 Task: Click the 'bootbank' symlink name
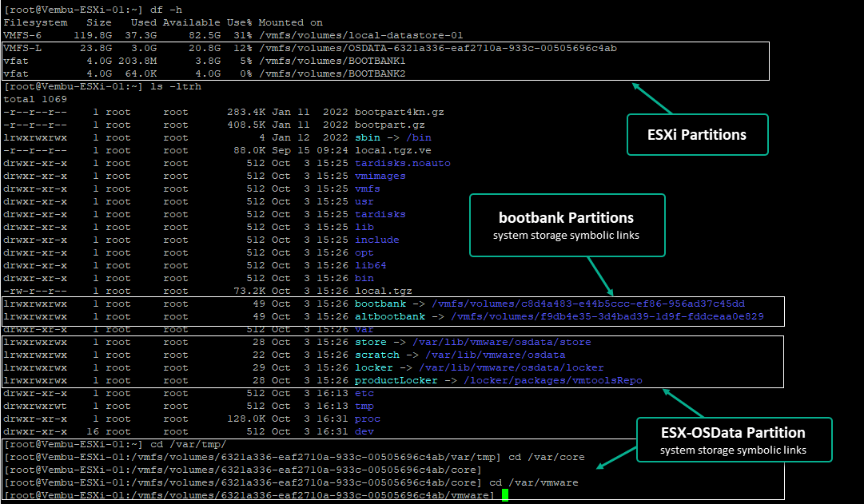pos(380,304)
